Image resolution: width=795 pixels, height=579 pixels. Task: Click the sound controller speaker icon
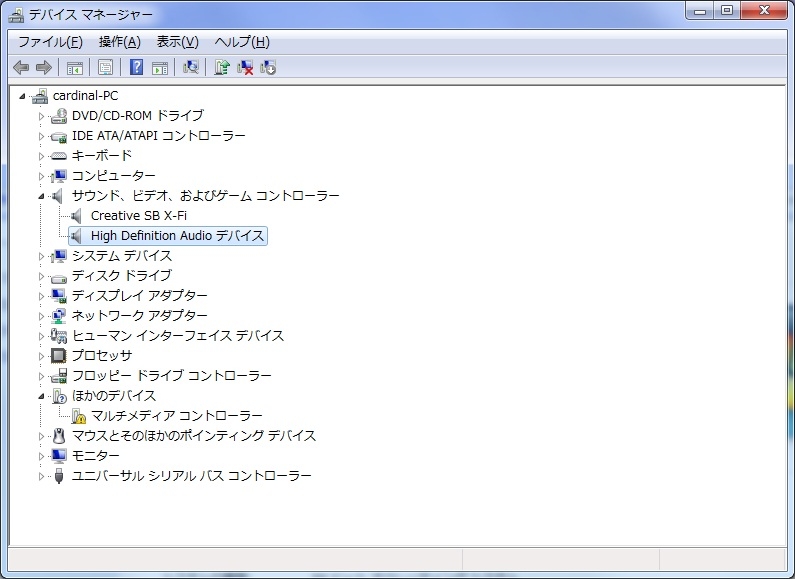(57, 196)
